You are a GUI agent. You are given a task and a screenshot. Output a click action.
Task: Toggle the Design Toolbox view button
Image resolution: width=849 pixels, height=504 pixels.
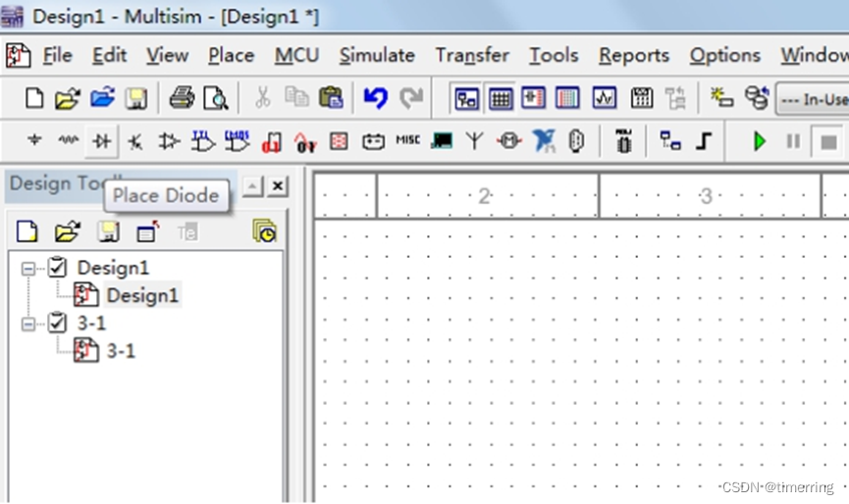[467, 98]
